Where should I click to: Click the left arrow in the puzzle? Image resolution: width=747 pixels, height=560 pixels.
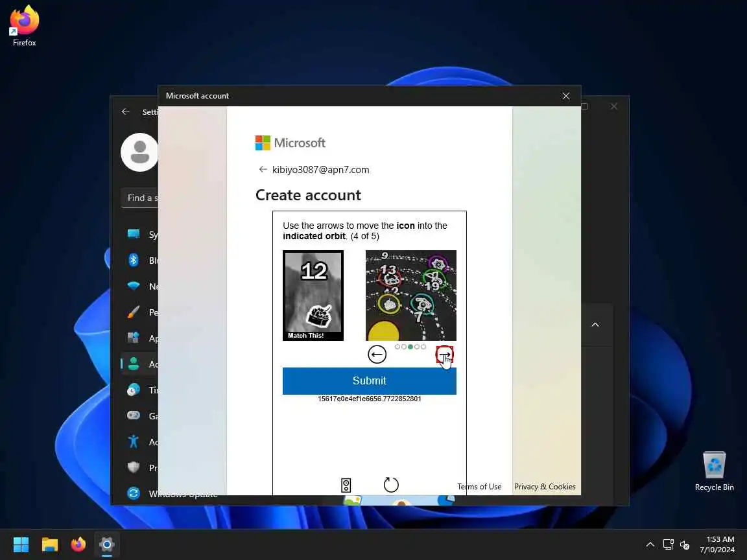click(377, 355)
